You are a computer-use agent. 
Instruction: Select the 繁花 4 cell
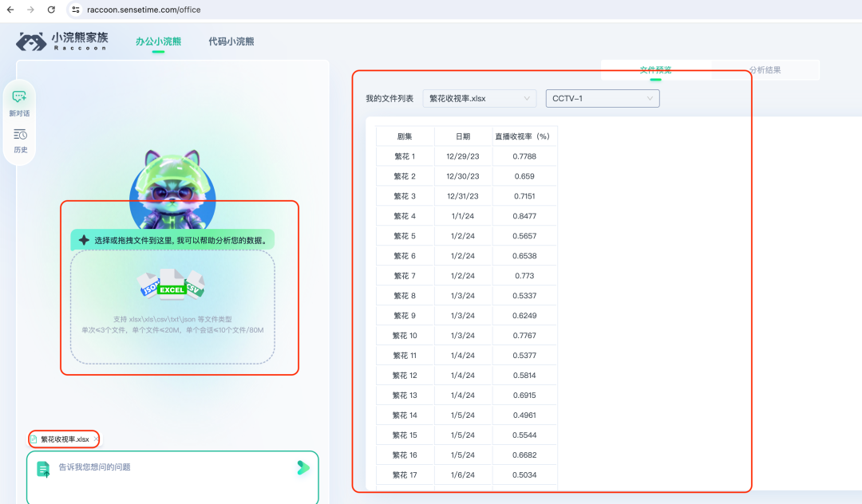pyautogui.click(x=405, y=216)
